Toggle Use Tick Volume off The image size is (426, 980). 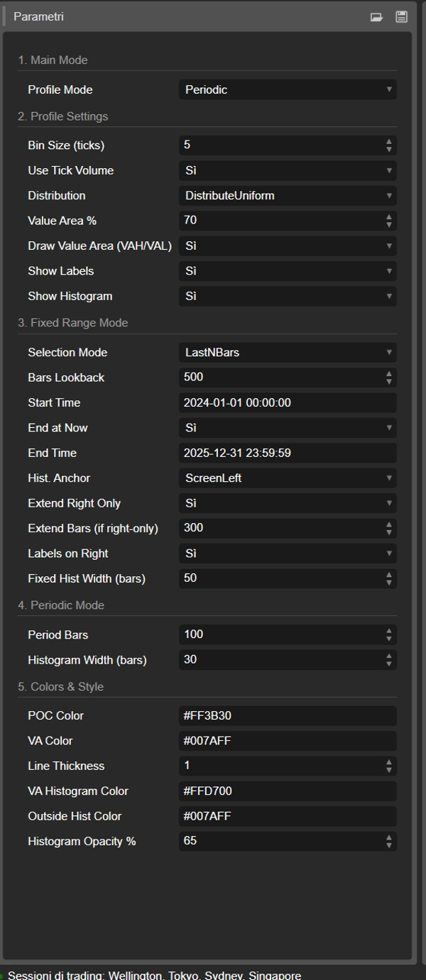point(287,170)
